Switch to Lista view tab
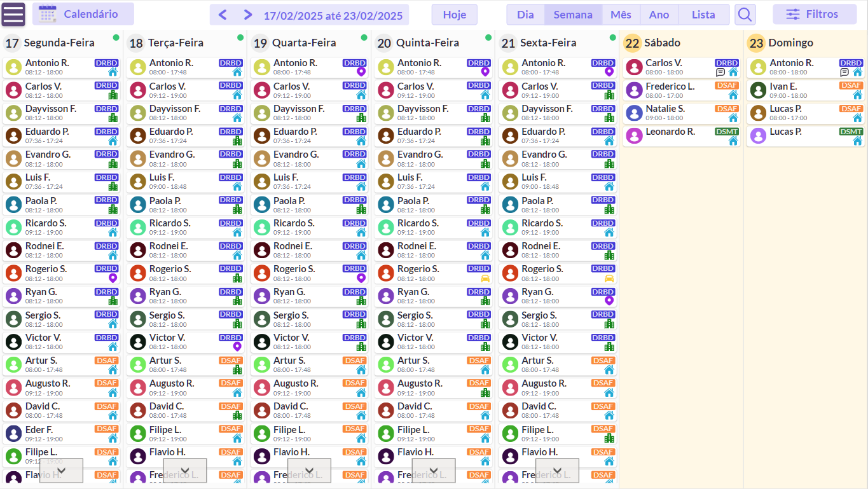 pyautogui.click(x=703, y=15)
